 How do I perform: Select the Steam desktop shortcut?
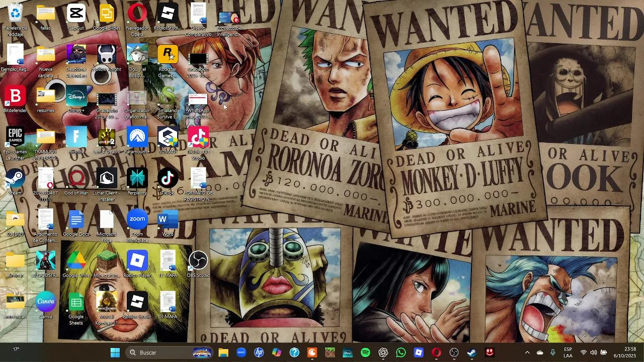15,183
